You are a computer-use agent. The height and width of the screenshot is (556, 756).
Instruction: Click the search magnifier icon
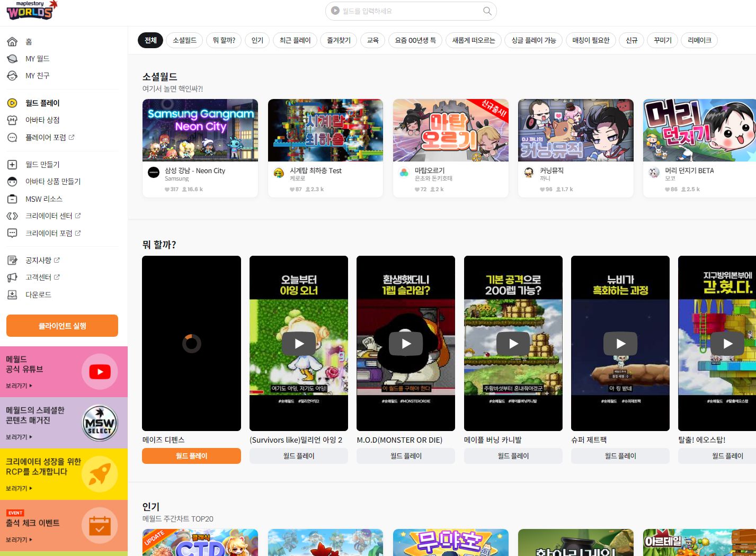click(x=487, y=11)
